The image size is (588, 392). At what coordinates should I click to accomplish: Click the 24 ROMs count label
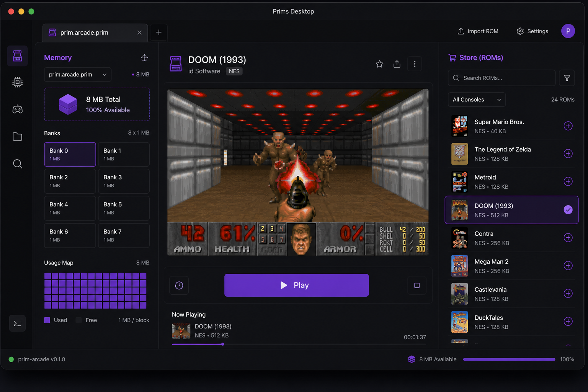click(563, 100)
